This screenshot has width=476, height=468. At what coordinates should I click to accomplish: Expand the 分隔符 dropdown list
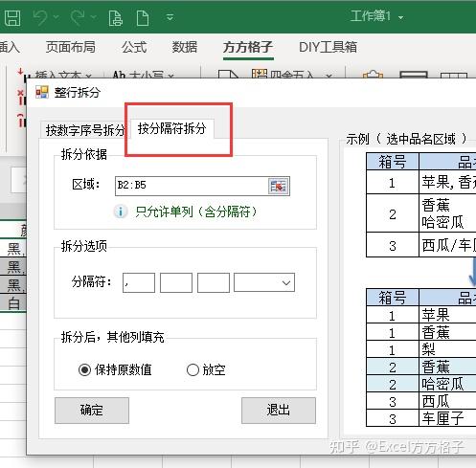pos(286,282)
